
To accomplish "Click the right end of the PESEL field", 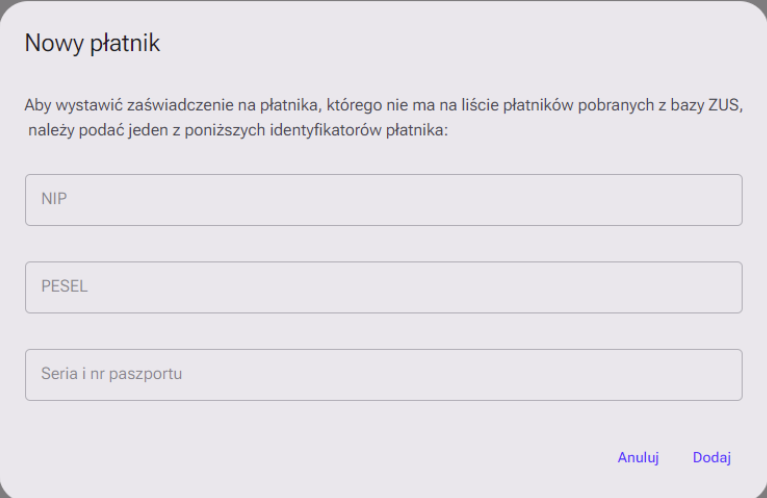I will pyautogui.click(x=720, y=287).
